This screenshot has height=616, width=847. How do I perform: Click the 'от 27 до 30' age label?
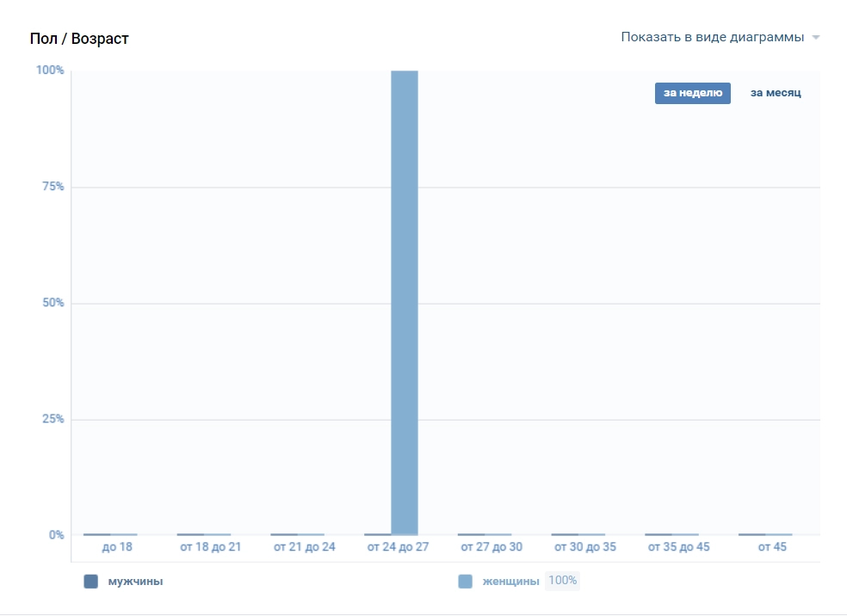(x=492, y=547)
